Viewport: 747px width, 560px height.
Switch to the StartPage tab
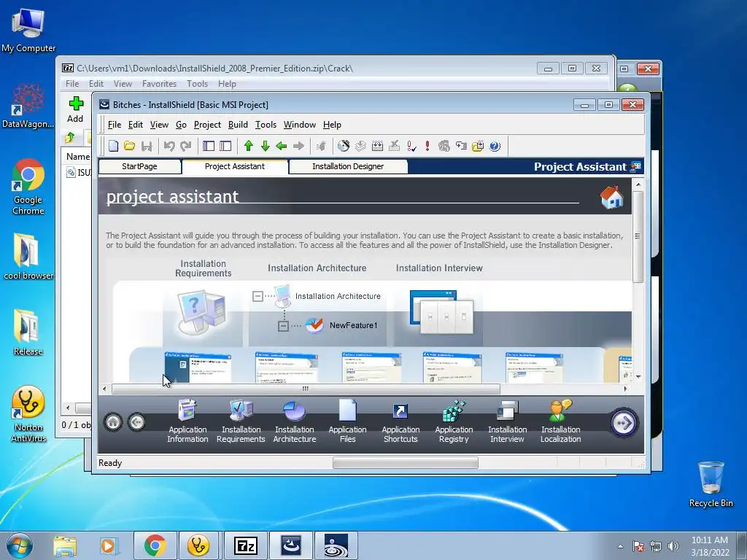pos(139,167)
